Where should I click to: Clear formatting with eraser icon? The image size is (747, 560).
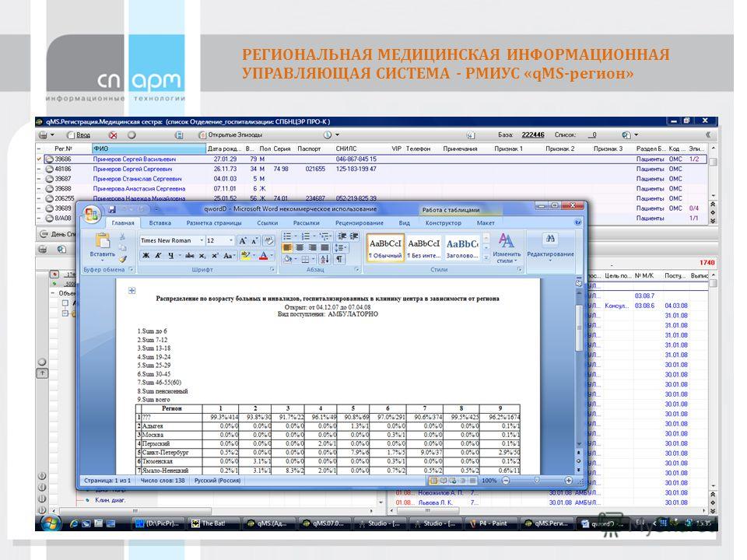[x=268, y=241]
